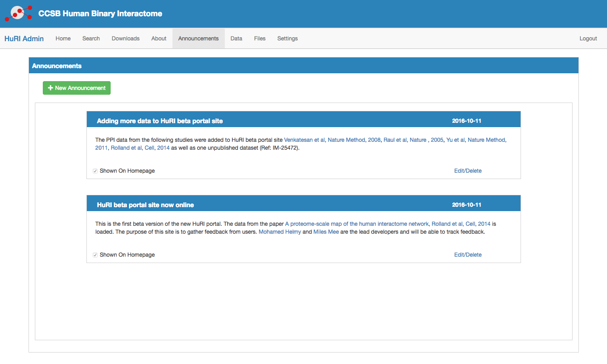Click the HuRI Admin brand link
The height and width of the screenshot is (364, 607).
tap(24, 38)
